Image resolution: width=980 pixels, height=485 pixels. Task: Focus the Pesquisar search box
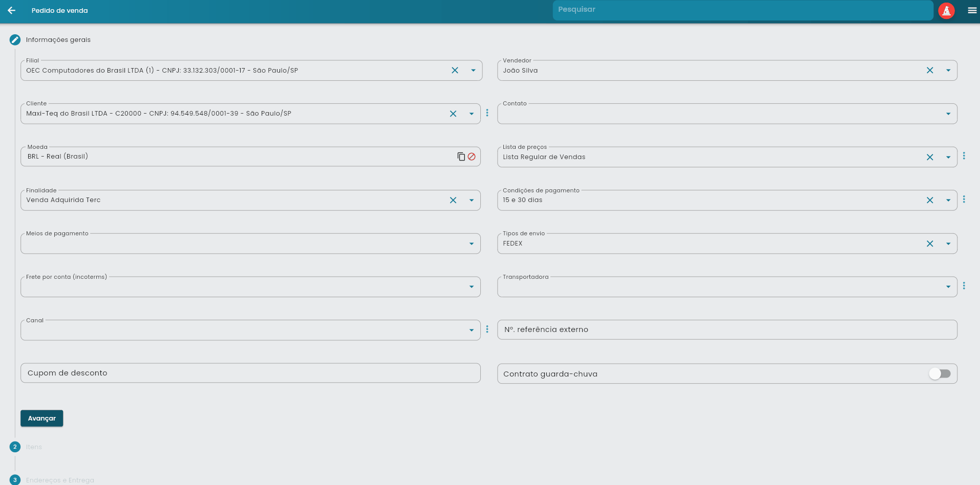tap(742, 10)
